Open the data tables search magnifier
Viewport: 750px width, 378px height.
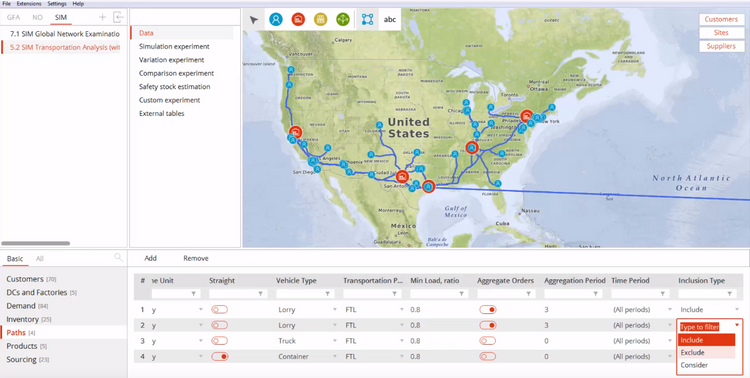(x=118, y=257)
